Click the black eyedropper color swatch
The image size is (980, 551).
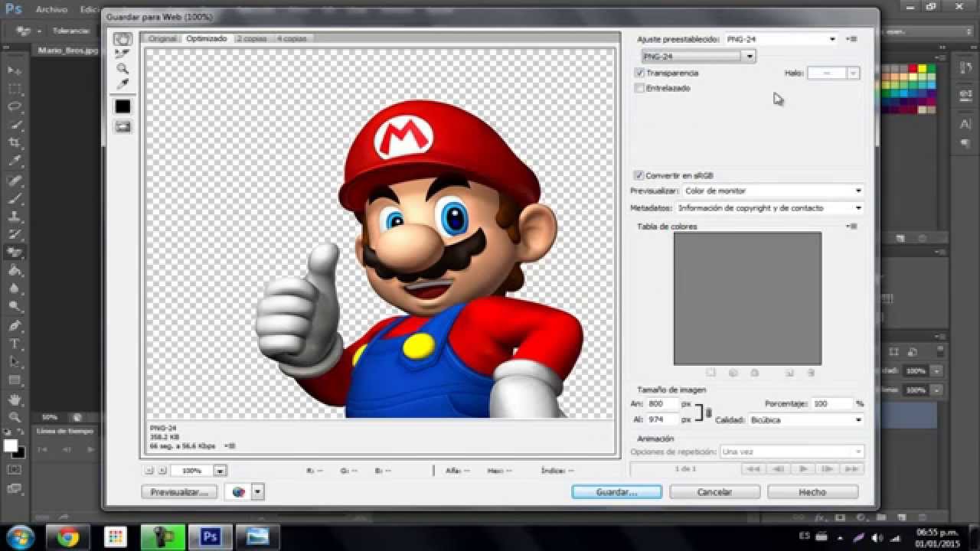click(x=122, y=106)
